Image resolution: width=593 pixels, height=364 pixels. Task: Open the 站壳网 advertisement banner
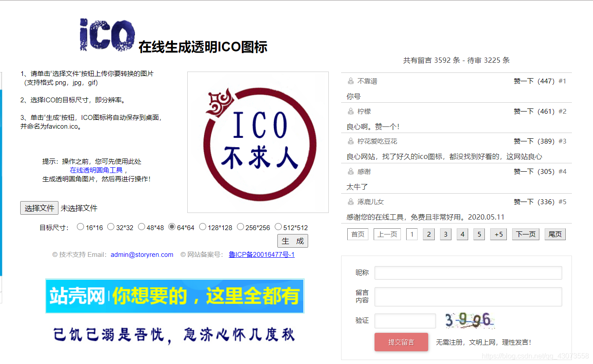(175, 296)
